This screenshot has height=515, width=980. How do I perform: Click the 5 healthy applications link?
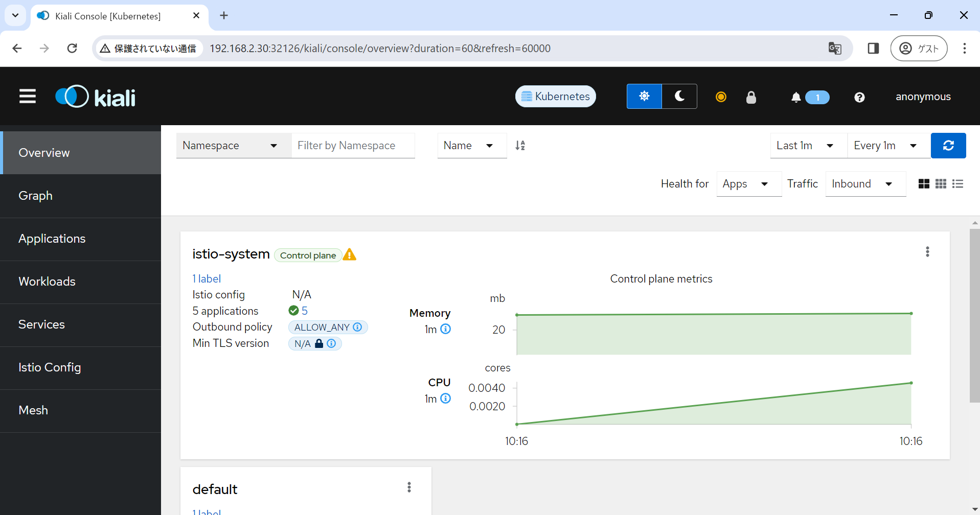(x=305, y=310)
